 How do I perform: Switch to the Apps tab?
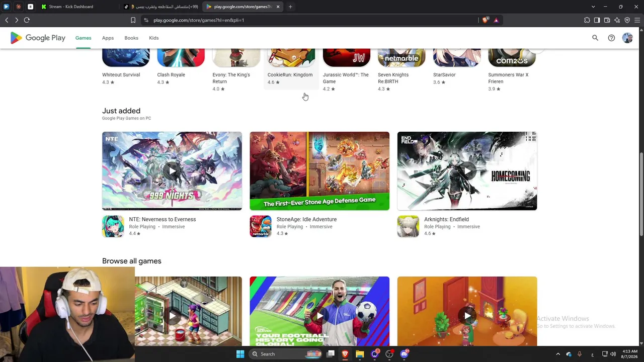click(108, 38)
